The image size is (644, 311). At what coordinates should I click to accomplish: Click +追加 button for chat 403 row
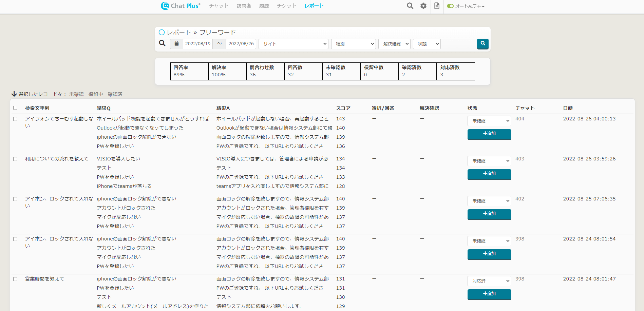point(489,174)
